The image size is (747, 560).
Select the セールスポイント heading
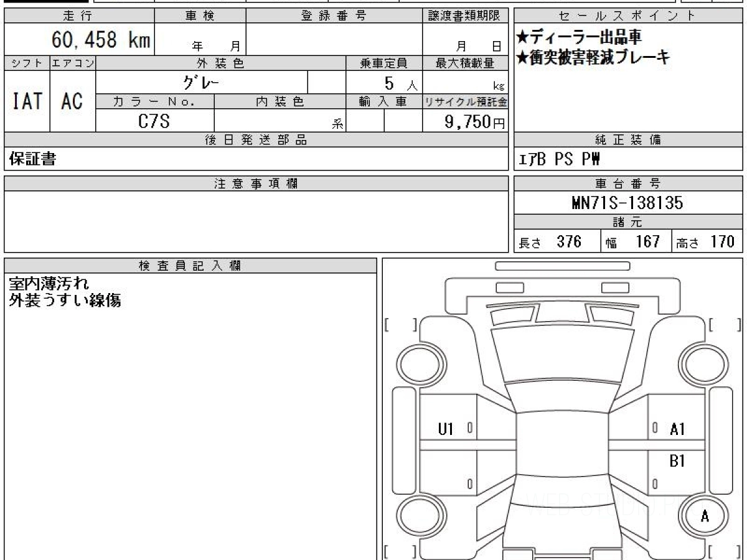628,16
